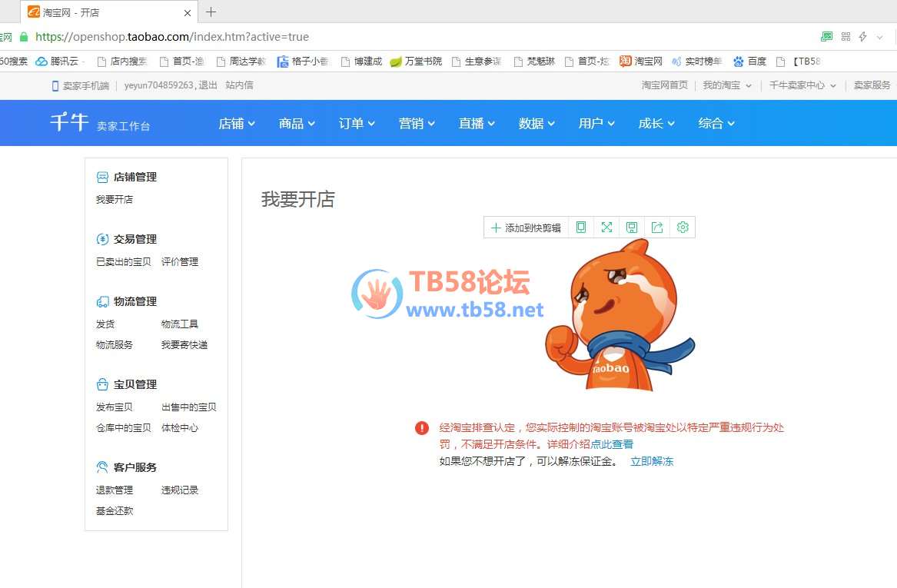Click the 腾讯云 cloud bookmark icon
The image size is (897, 588).
click(x=42, y=61)
